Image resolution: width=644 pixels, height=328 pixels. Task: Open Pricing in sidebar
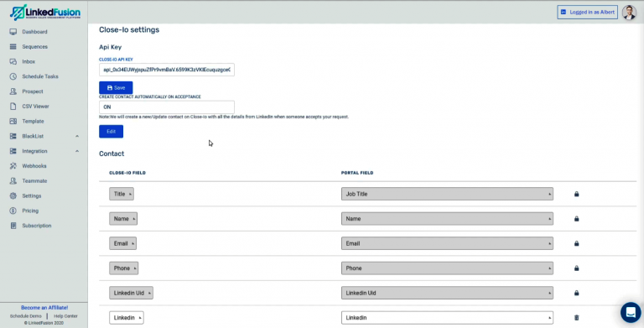30,211
